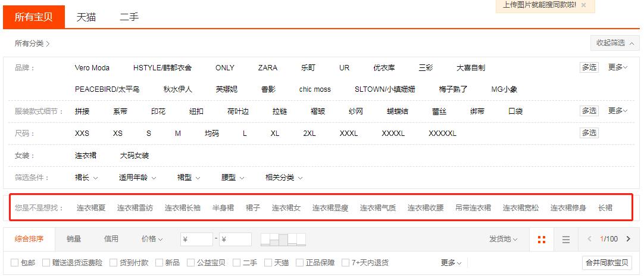Image resolution: width=644 pixels, height=276 pixels.
Task: Check the 天猫 filter checkbox
Action: click(x=268, y=262)
